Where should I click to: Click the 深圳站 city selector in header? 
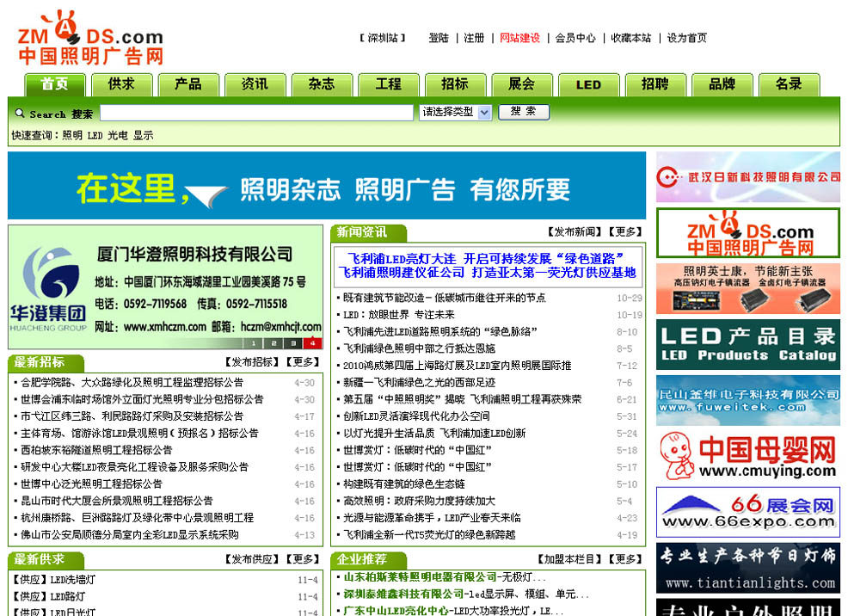click(382, 38)
